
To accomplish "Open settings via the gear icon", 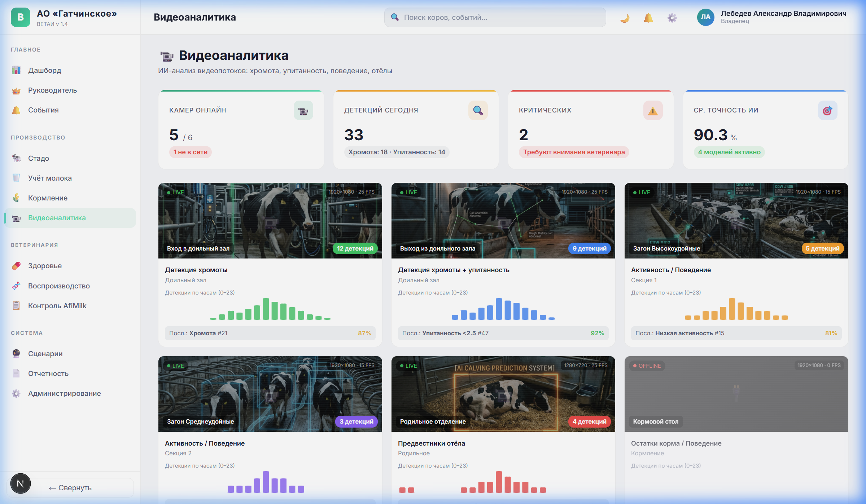I will [672, 17].
